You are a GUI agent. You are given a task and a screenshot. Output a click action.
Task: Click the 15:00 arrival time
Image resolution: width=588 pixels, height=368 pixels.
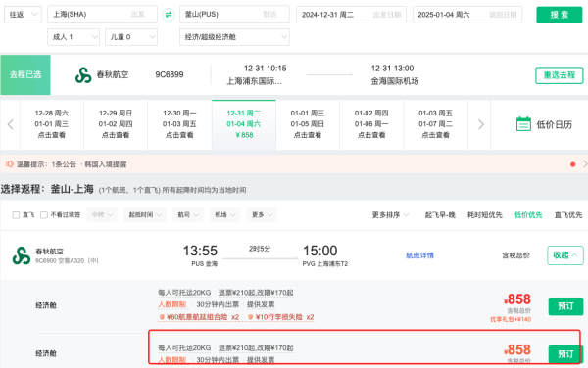[x=320, y=251]
